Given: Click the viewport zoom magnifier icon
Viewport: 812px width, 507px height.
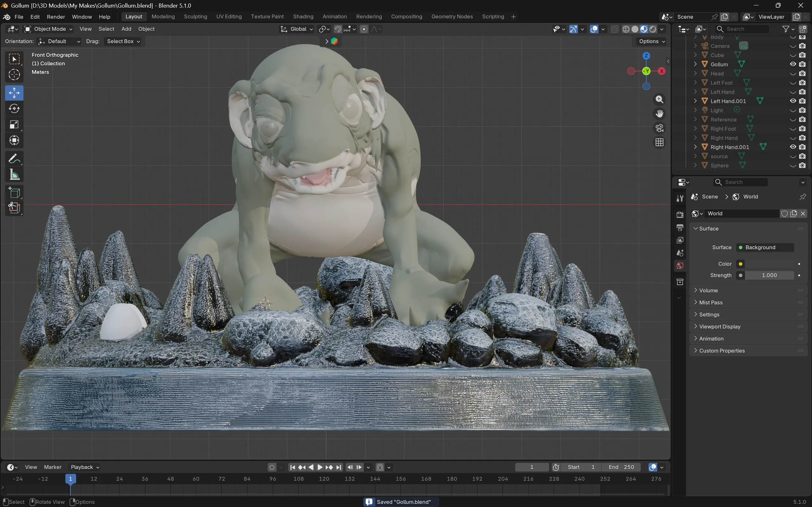Looking at the screenshot, I should pos(659,99).
